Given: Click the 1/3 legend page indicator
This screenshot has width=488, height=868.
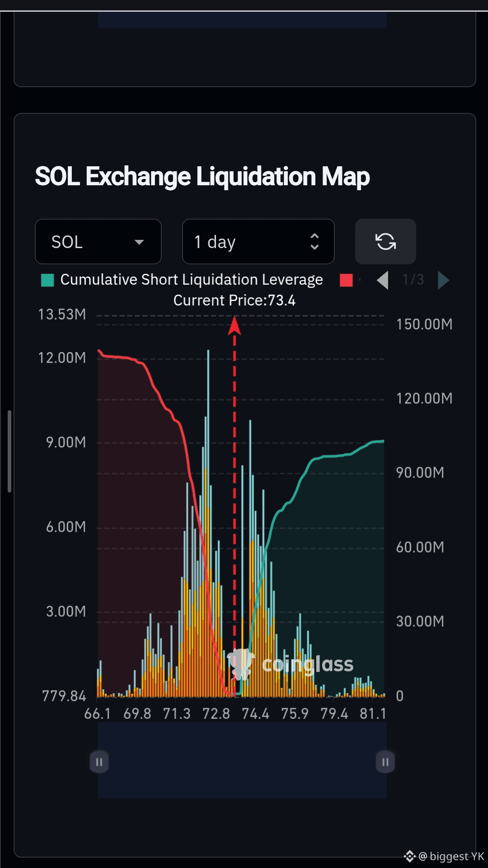Looking at the screenshot, I should [413, 280].
